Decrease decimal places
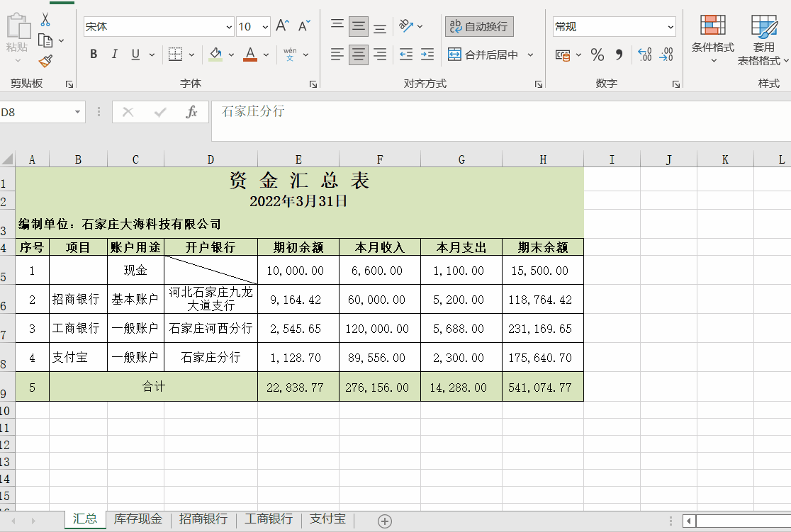The height and width of the screenshot is (532, 791). point(666,54)
